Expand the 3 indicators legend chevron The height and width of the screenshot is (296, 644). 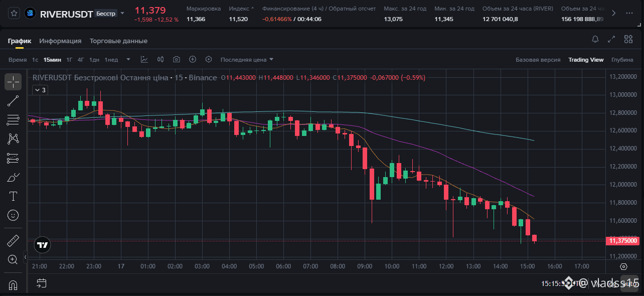point(40,90)
